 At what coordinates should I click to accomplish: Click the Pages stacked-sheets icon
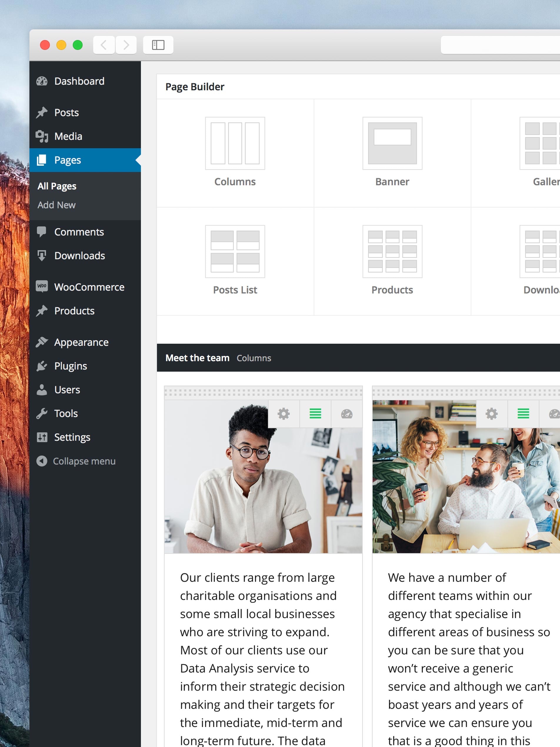[x=41, y=160]
